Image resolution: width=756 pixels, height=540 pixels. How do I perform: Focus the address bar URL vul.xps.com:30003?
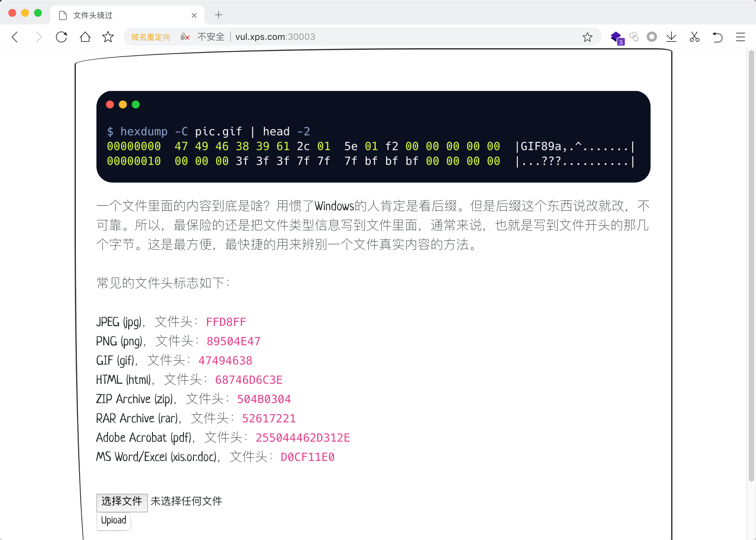(275, 37)
